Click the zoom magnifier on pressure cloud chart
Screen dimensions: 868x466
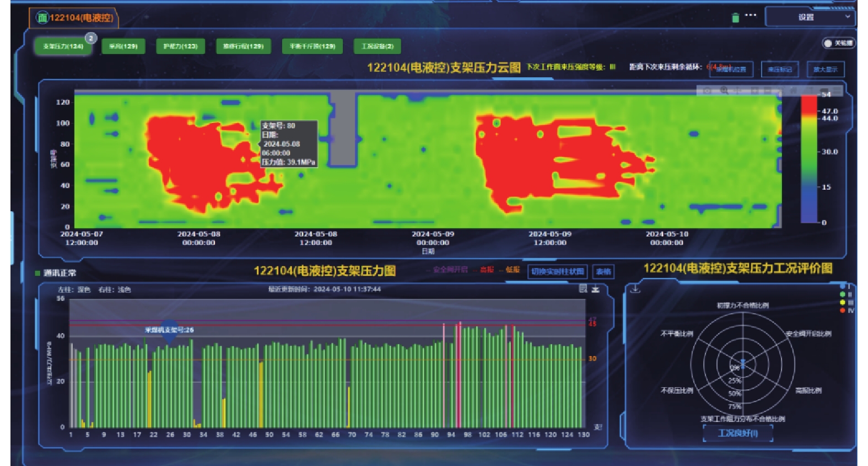click(x=724, y=90)
